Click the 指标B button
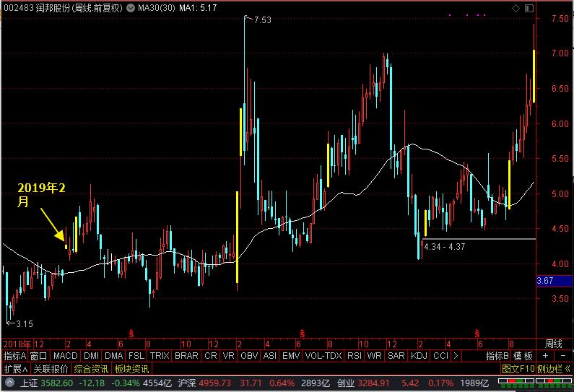Screen dimensions: 574x392 (x=497, y=356)
